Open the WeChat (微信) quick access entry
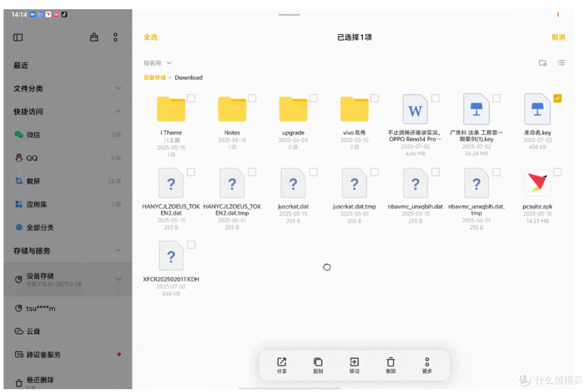 click(x=68, y=134)
